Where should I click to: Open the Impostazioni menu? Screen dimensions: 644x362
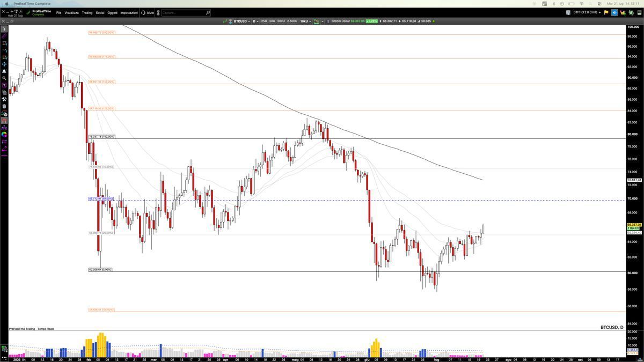click(x=129, y=12)
